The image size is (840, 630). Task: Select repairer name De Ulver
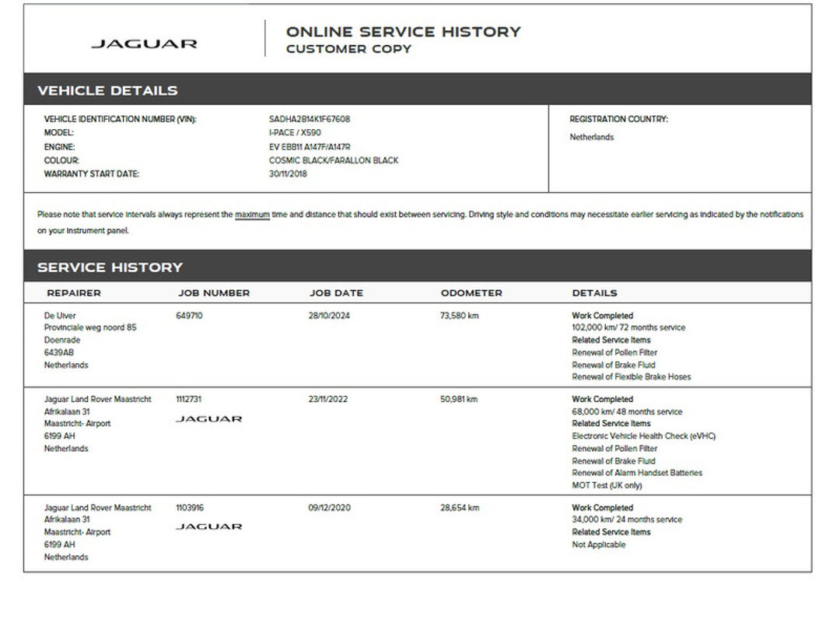click(60, 316)
